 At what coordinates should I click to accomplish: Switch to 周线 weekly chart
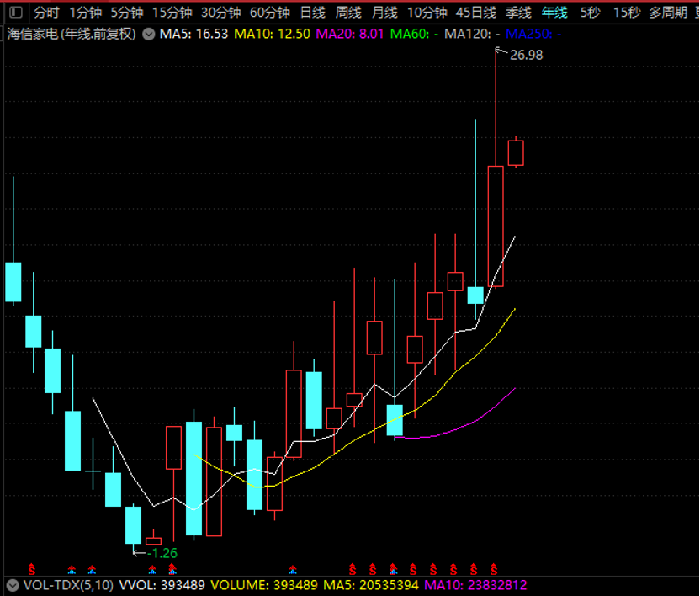(348, 13)
